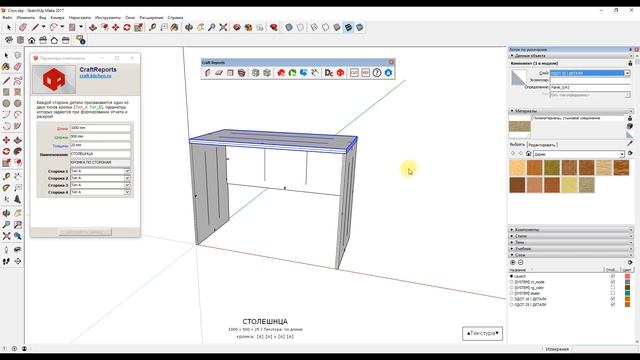Select the Rotate tool in top toolbar
Screen dimensions: 640x360
click(x=127, y=27)
